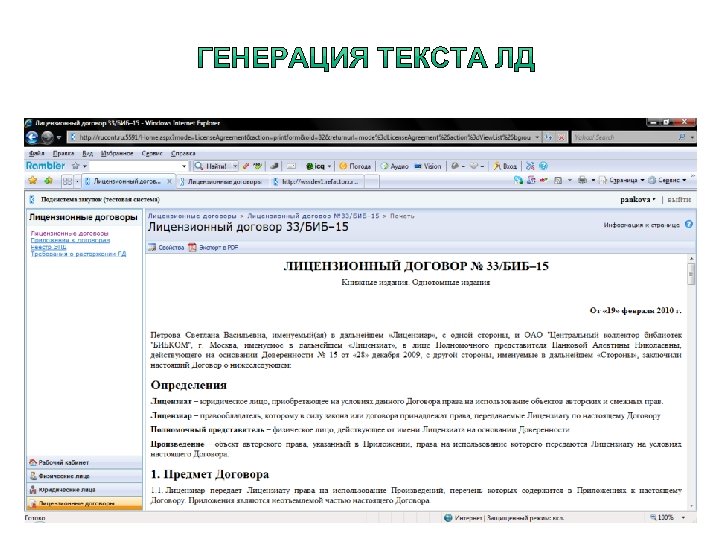Open the Найти! button dropdown arrow
The width and height of the screenshot is (720, 540).
coord(235,166)
